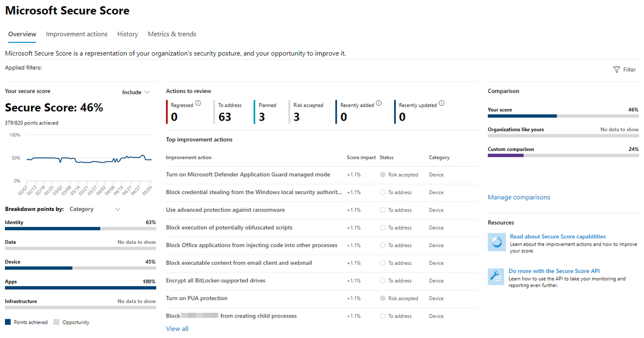644x338 pixels.
Task: Click the Identity 63% progress bar
Action: click(80, 228)
